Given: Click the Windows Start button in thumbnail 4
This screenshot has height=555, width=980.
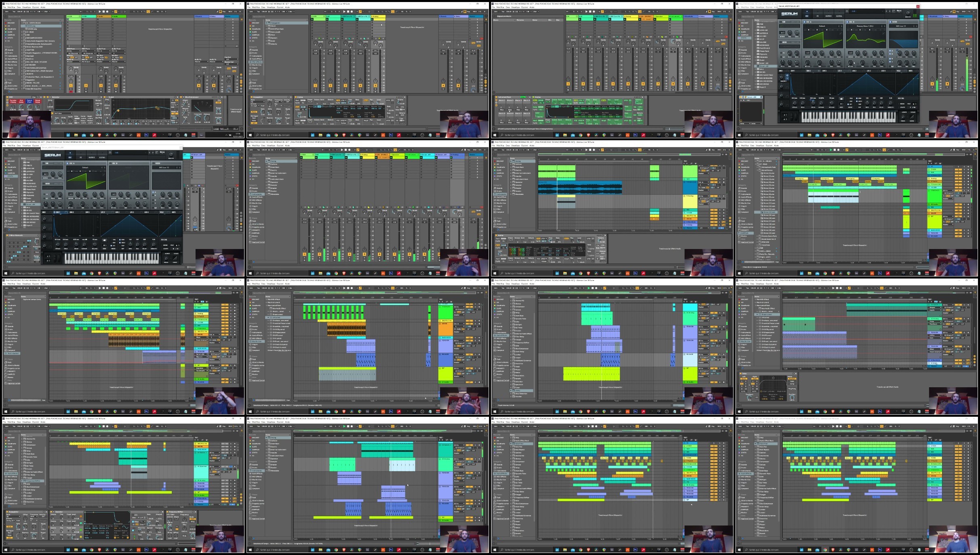Looking at the screenshot, I should tap(739, 135).
